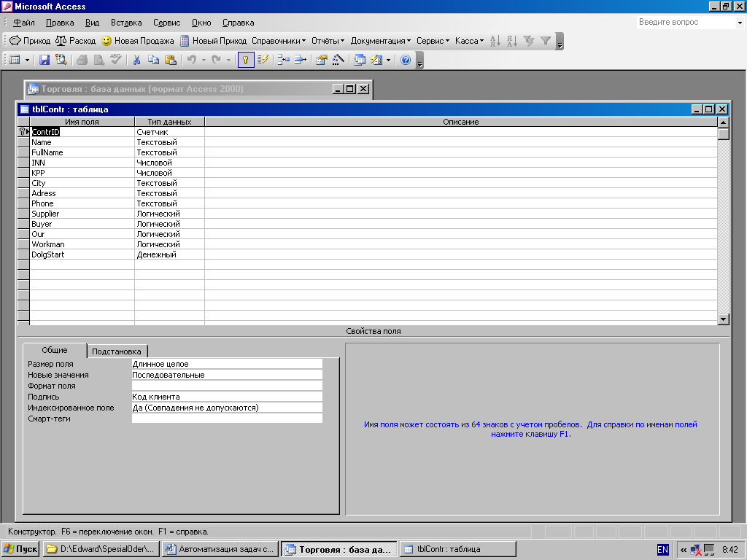Switch to the Подстановка tab
The width and height of the screenshot is (747, 560).
[117, 351]
